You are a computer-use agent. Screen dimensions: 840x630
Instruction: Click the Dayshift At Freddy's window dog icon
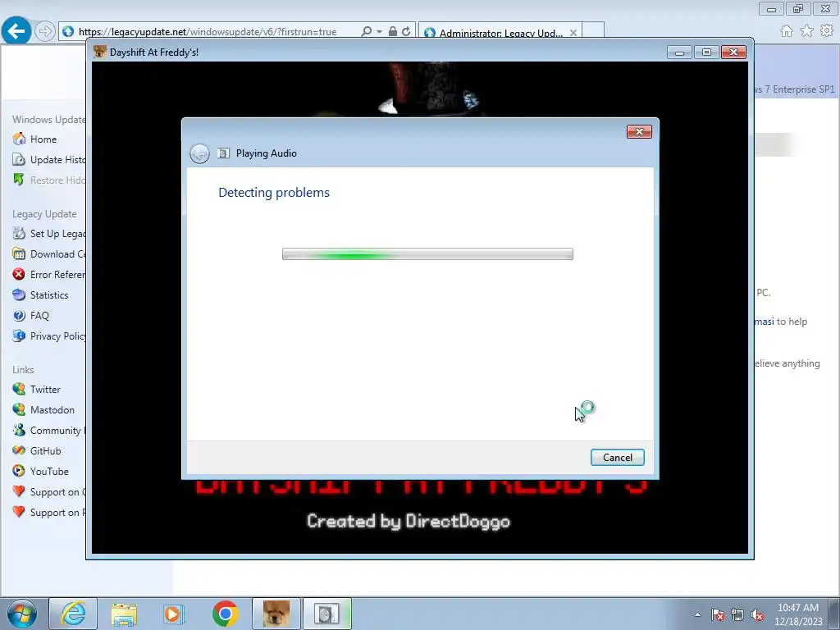99,52
